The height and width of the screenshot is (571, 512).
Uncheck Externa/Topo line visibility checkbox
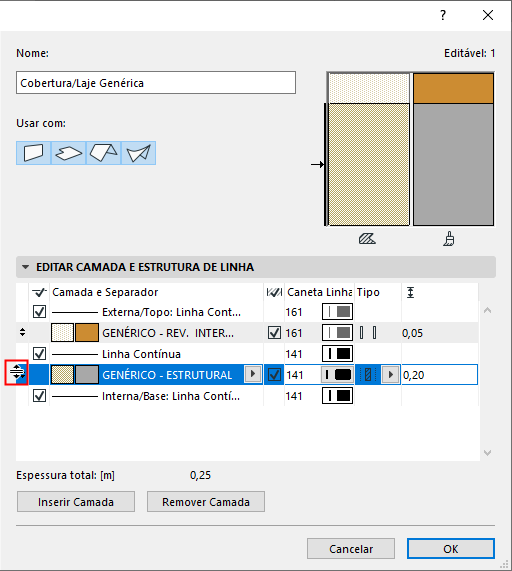click(x=39, y=312)
